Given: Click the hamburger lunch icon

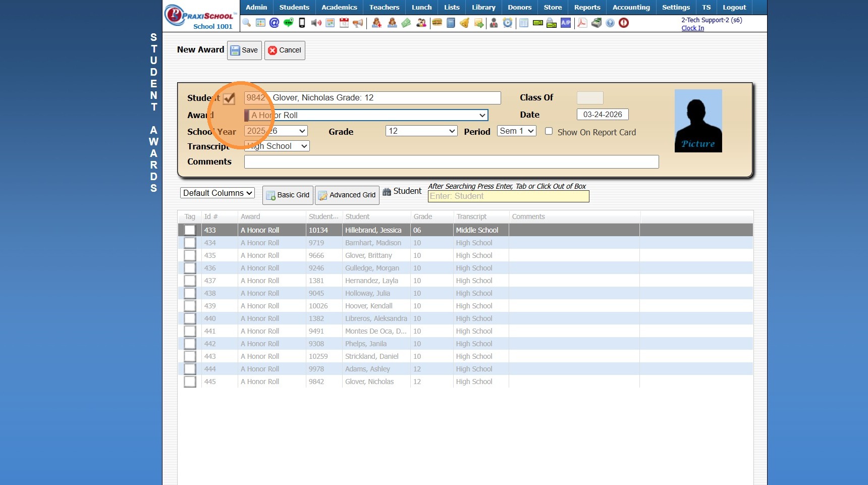Looking at the screenshot, I should coord(437,23).
